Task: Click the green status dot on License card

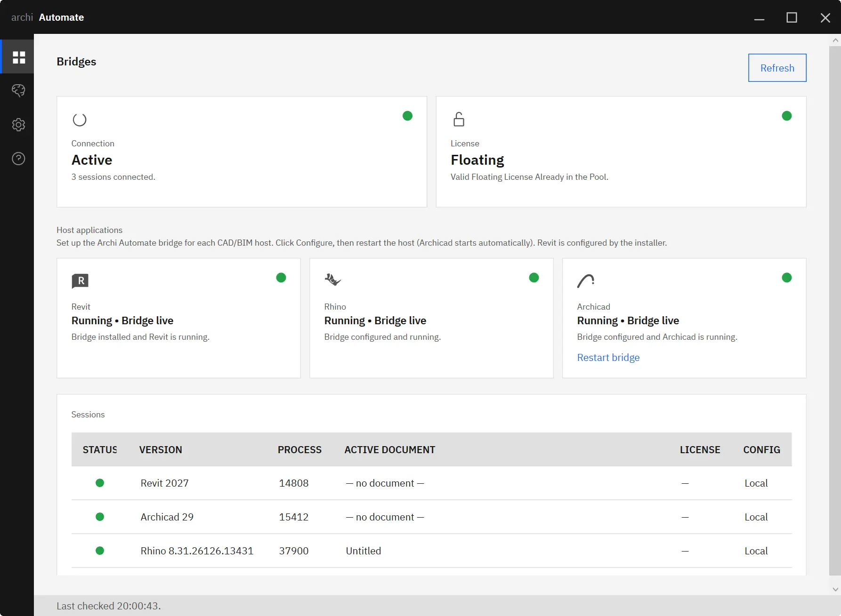Action: tap(787, 116)
